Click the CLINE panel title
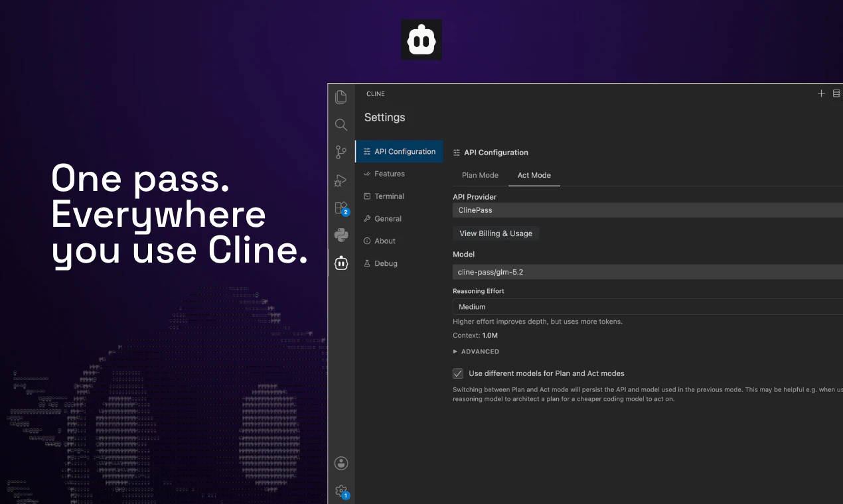843x504 pixels. 376,94
